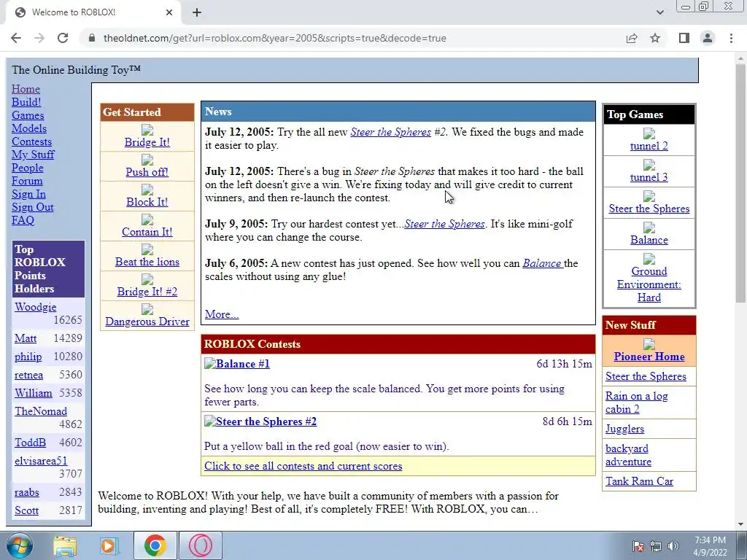Open Action Center flag icon
Viewport: 747px width, 560px height.
point(638,546)
